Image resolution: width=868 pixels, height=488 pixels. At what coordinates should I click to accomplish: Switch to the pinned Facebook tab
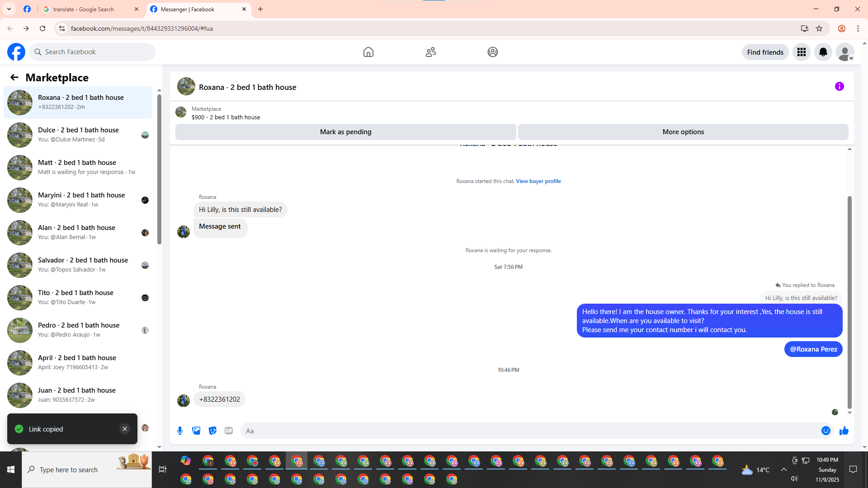pos(27,9)
